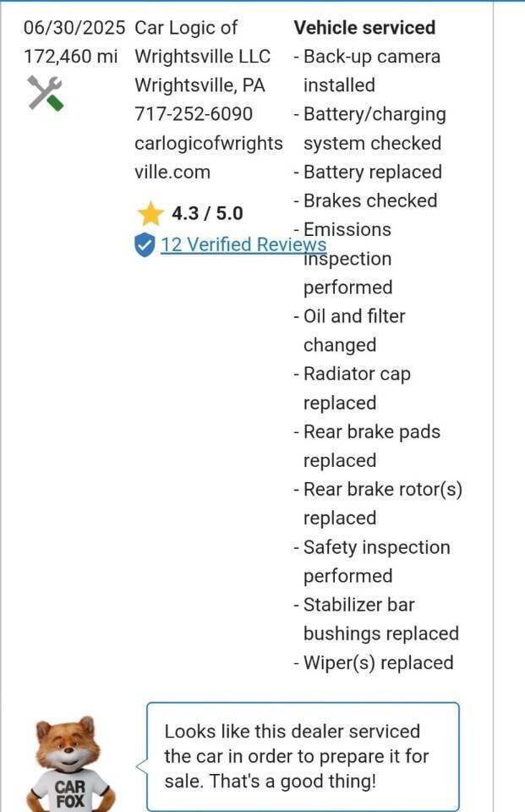Click the wrench and screwdriver service icon

pos(46,93)
